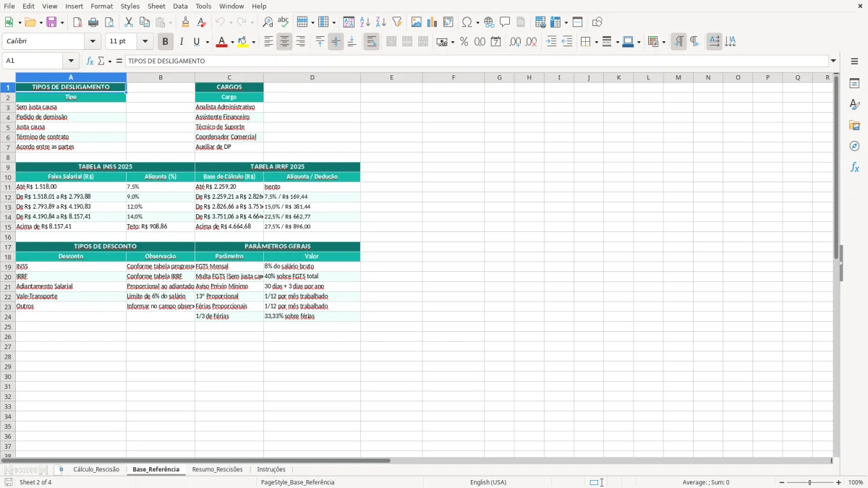
Task: Click the Background Color yellow swatch
Action: 243,42
